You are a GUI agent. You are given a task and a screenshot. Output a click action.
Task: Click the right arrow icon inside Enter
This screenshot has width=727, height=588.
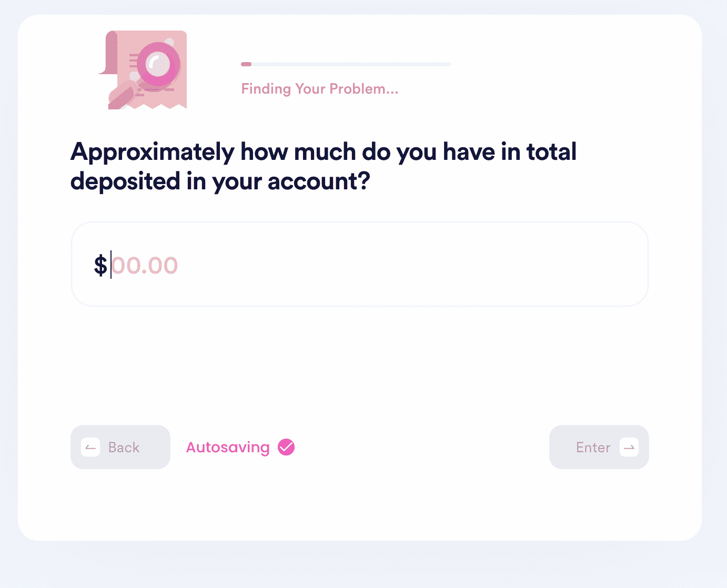629,448
